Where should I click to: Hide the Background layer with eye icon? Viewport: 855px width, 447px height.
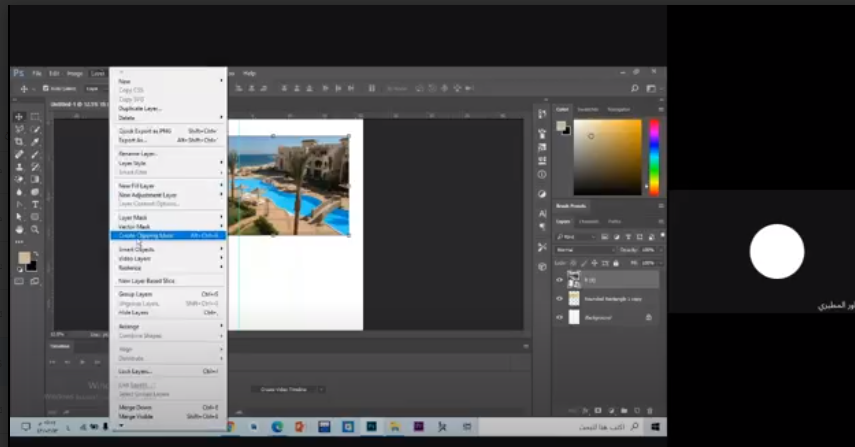pos(559,317)
